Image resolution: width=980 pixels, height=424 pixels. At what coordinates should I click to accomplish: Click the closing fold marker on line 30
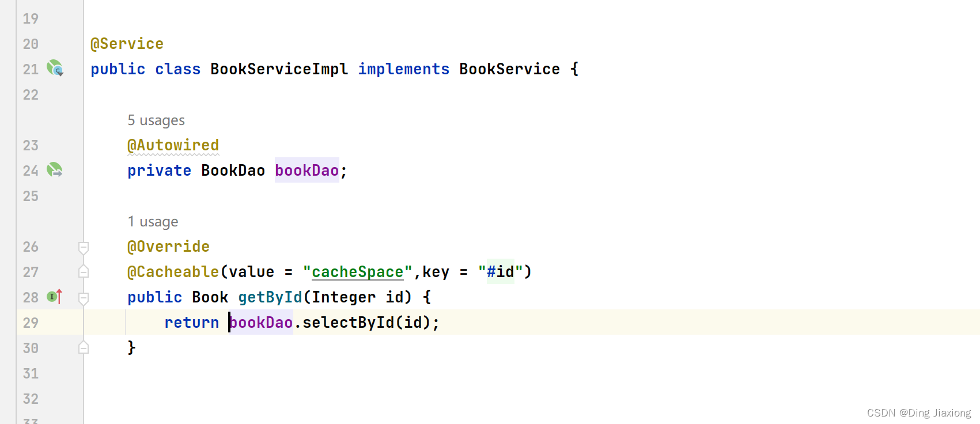click(x=84, y=348)
